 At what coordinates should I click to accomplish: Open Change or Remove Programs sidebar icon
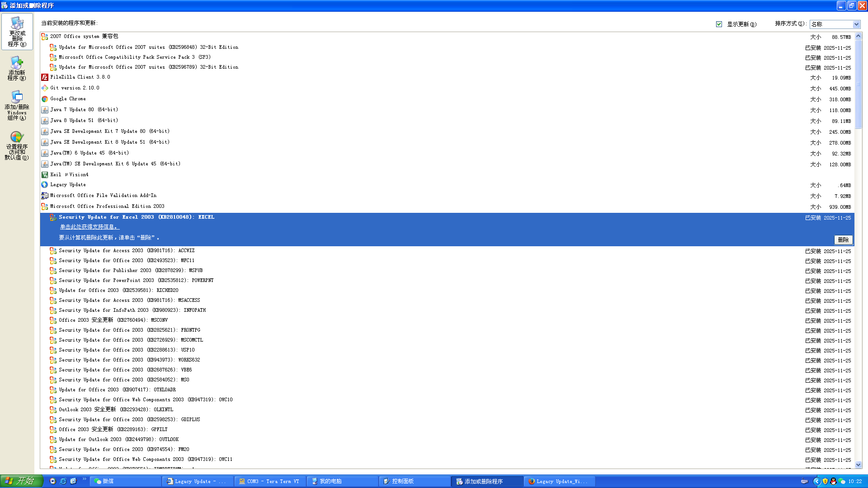17,32
